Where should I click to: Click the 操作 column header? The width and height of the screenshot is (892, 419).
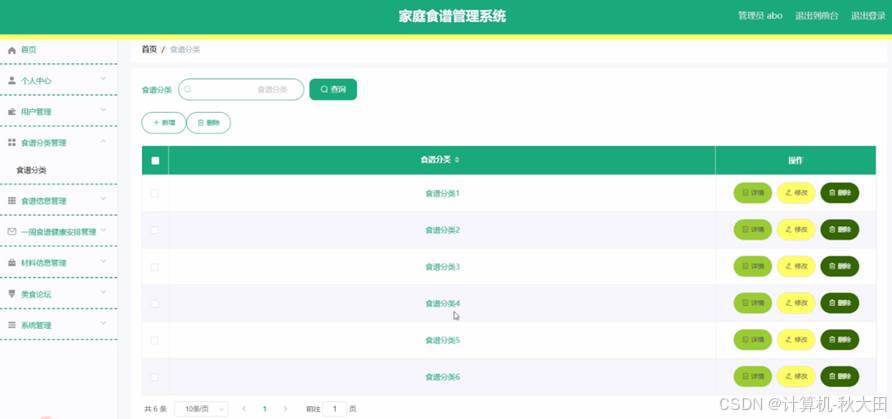(795, 160)
